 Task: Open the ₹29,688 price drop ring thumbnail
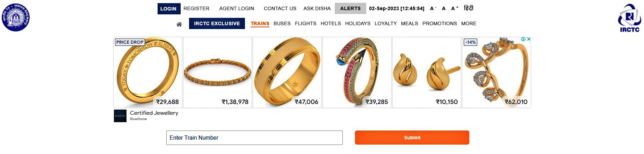tap(148, 72)
